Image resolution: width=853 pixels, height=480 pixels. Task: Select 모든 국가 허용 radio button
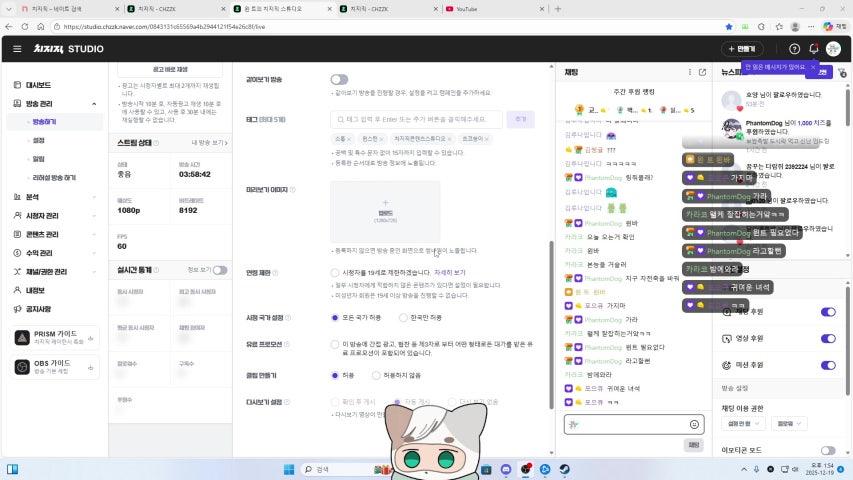point(335,317)
